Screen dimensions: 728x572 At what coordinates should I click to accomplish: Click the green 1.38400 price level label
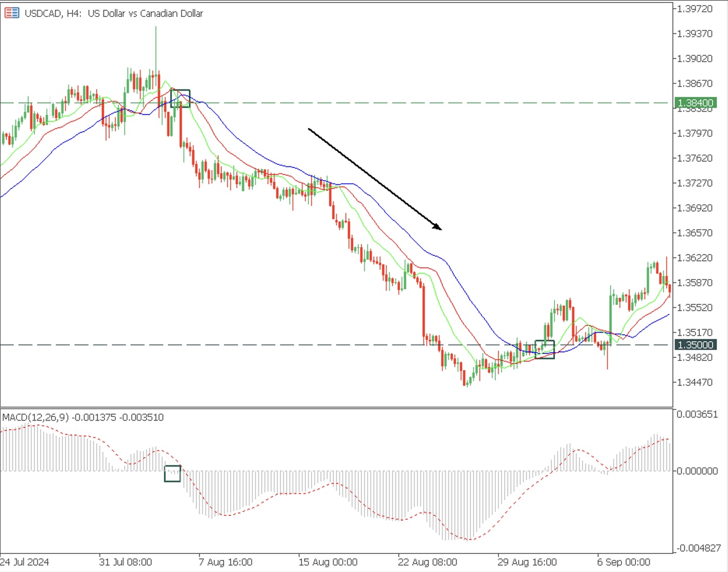coord(695,103)
